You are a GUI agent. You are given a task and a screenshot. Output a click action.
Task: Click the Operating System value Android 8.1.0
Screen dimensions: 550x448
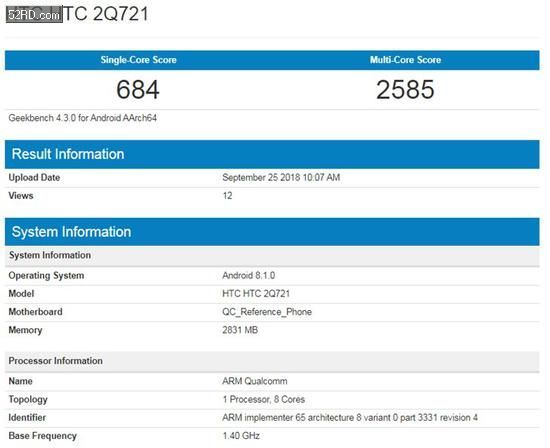(x=248, y=275)
